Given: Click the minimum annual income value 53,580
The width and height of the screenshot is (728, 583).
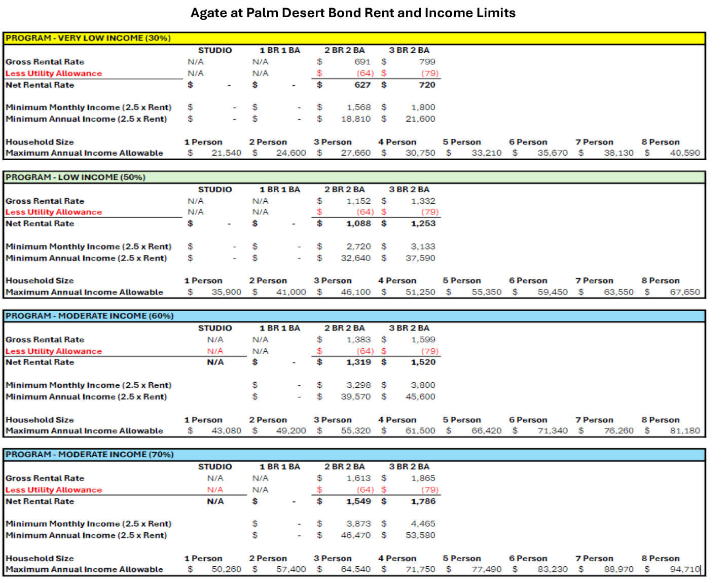Looking at the screenshot, I should point(420,535).
